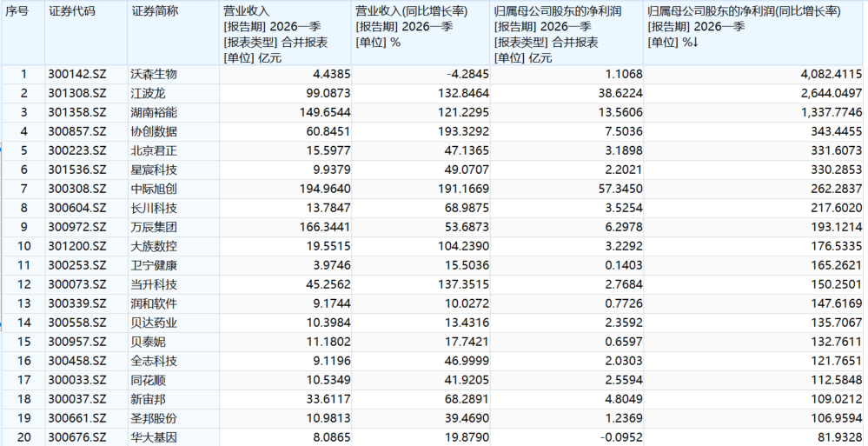Select stock name 大族数控

point(155,247)
